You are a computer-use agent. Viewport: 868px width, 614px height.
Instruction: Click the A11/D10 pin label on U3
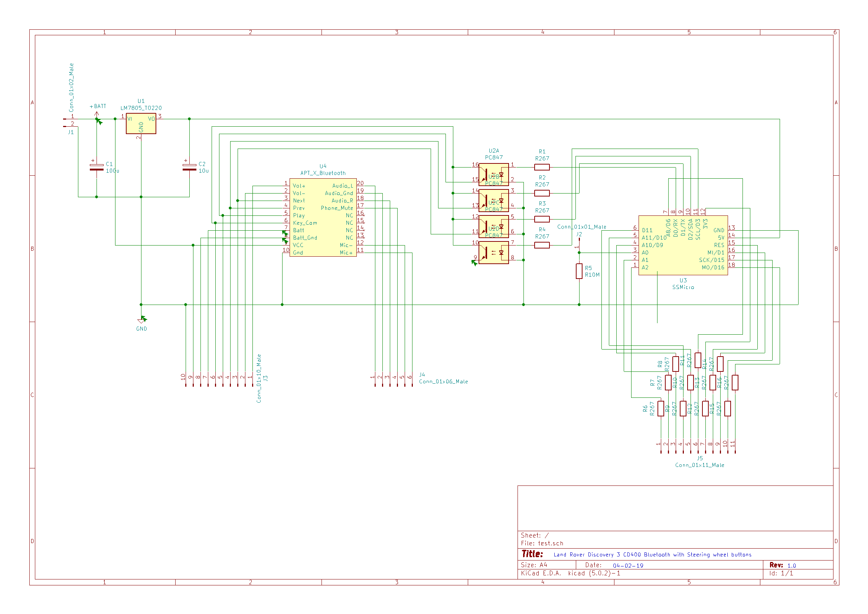pos(654,238)
